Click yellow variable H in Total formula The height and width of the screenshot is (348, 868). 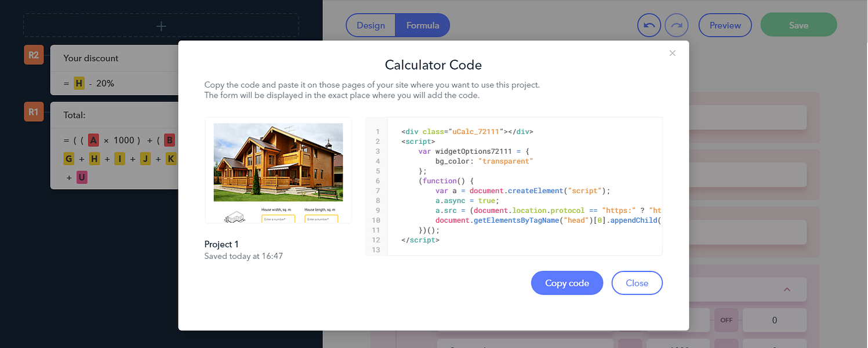click(95, 159)
